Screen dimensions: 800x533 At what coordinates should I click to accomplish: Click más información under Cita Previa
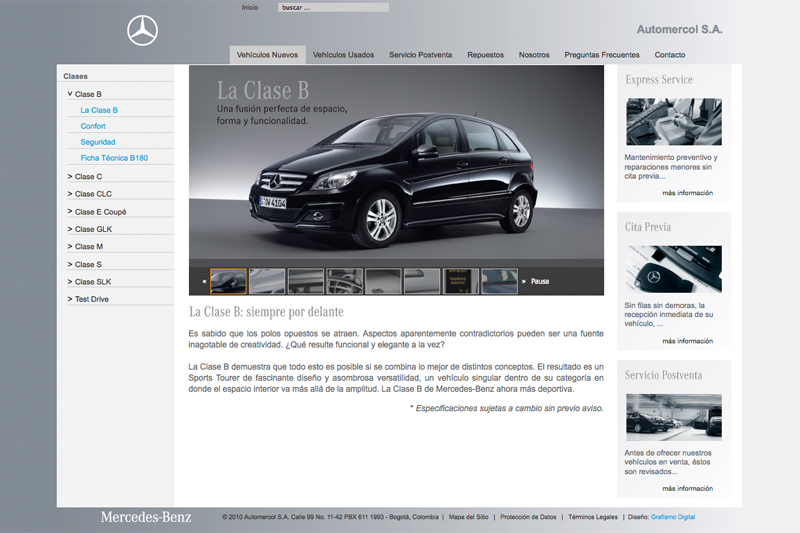pyautogui.click(x=687, y=341)
